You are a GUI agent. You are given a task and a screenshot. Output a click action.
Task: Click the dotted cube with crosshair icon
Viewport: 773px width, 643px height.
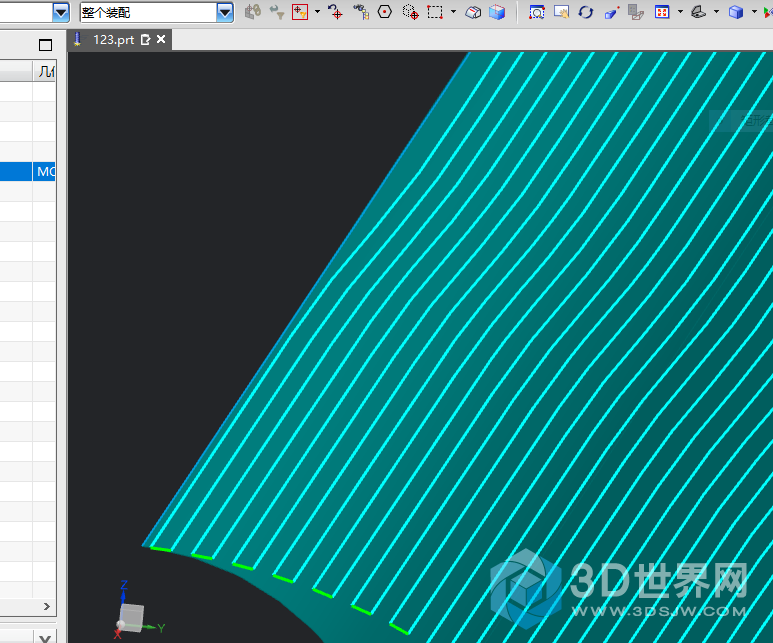(410, 12)
